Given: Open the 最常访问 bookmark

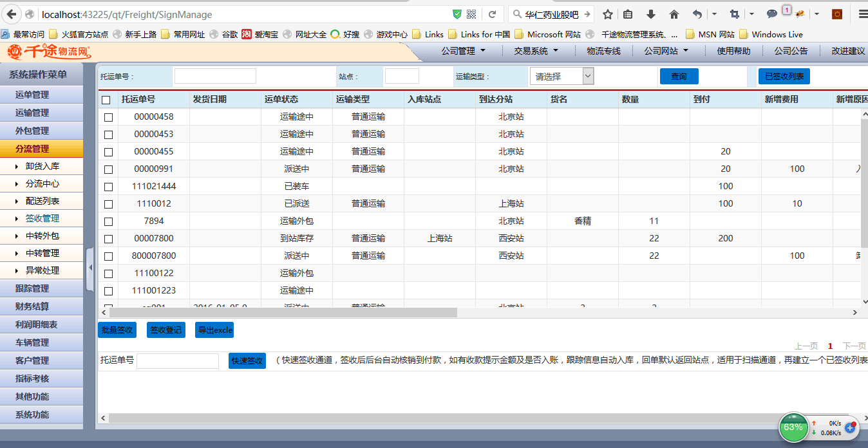Looking at the screenshot, I should click(23, 34).
